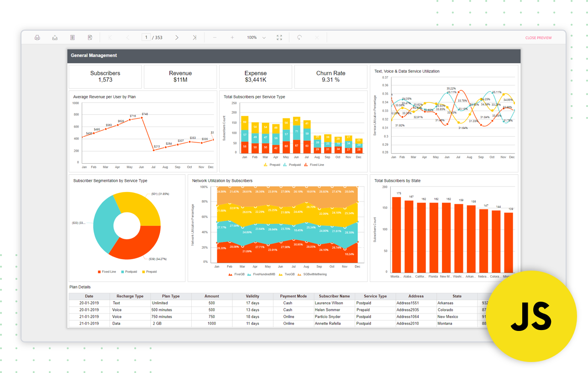Select the Date column header in Plan Details

tap(89, 296)
